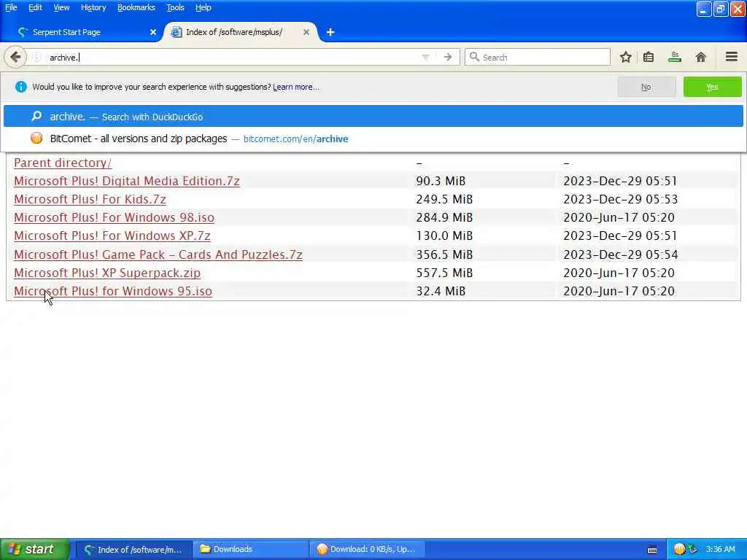Open the Tools menu

click(x=175, y=7)
